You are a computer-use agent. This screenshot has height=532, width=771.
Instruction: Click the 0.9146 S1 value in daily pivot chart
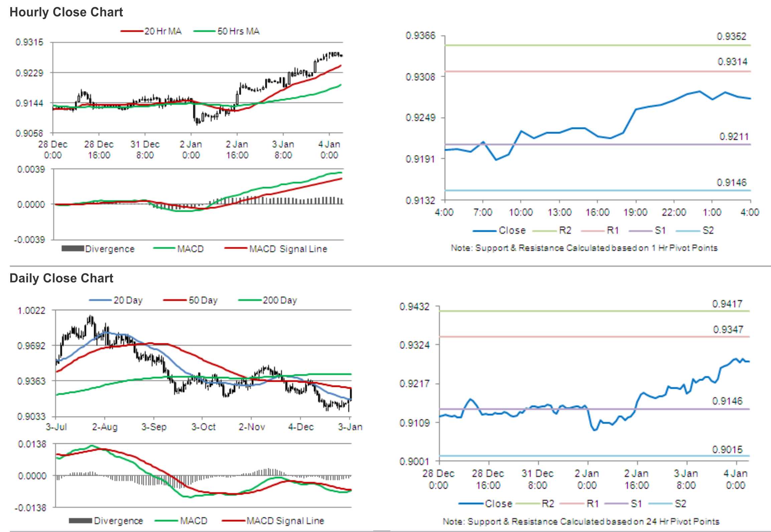tap(727, 401)
